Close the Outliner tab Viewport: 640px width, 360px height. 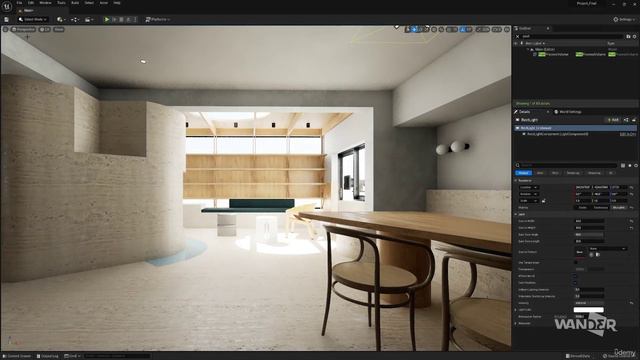tap(548, 29)
